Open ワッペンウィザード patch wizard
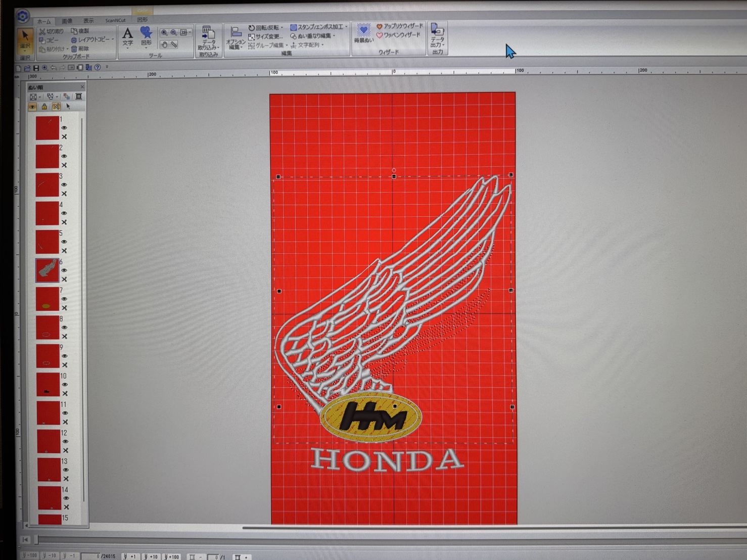This screenshot has width=747, height=560. point(398,35)
